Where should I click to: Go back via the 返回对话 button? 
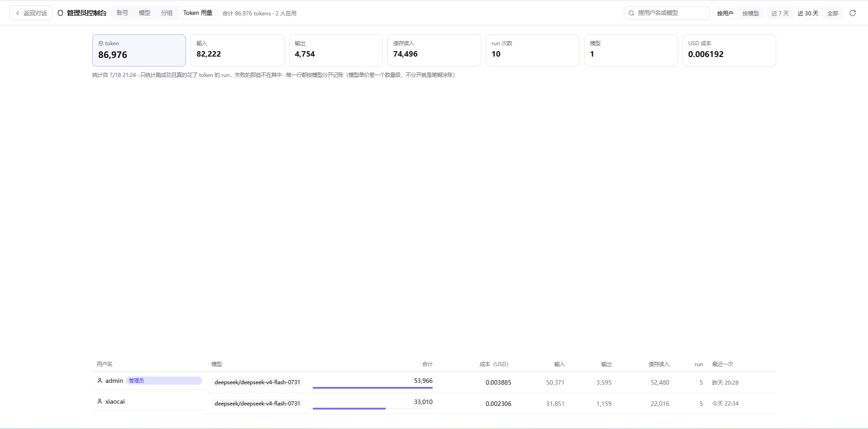point(31,13)
